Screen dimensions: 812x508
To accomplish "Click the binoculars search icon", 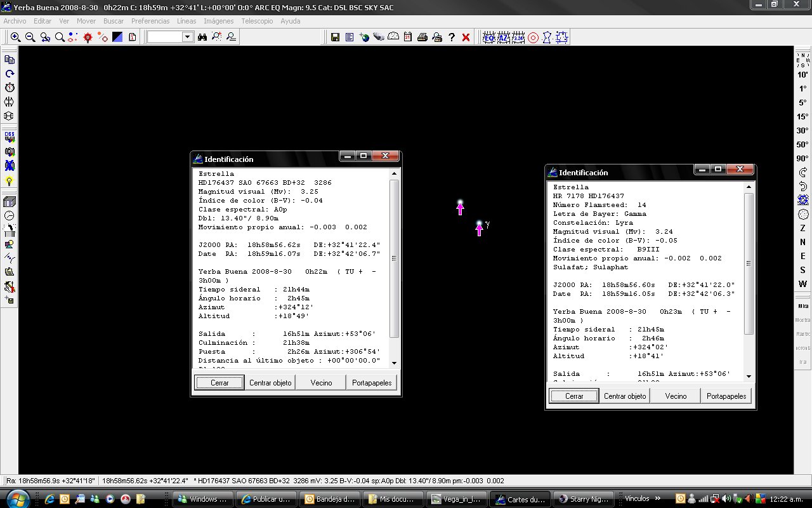I will pos(202,37).
